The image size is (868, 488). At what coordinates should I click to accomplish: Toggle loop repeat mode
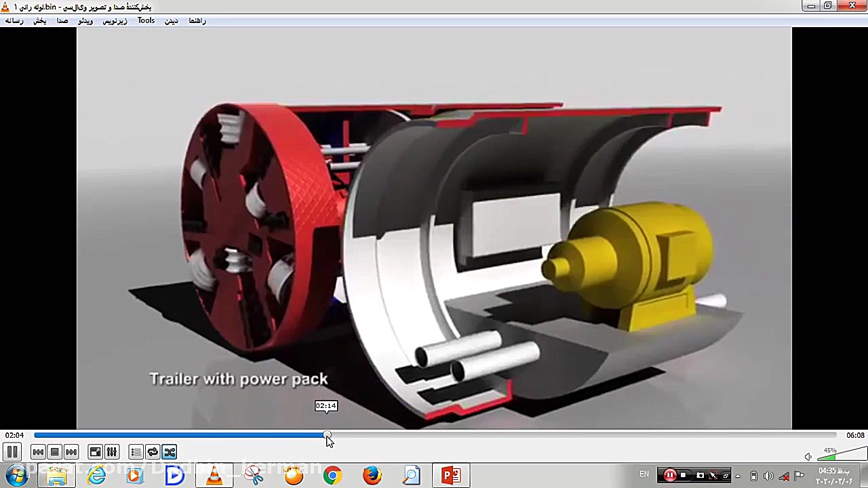click(x=153, y=452)
